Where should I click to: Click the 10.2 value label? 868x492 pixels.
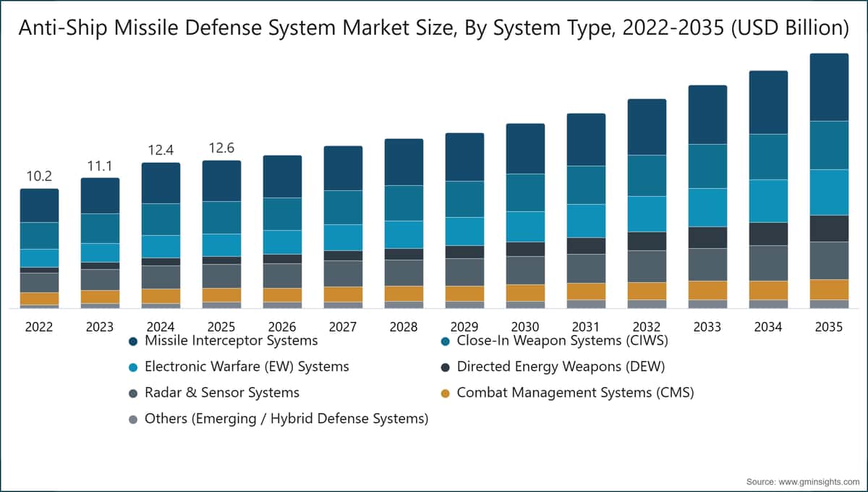click(39, 177)
